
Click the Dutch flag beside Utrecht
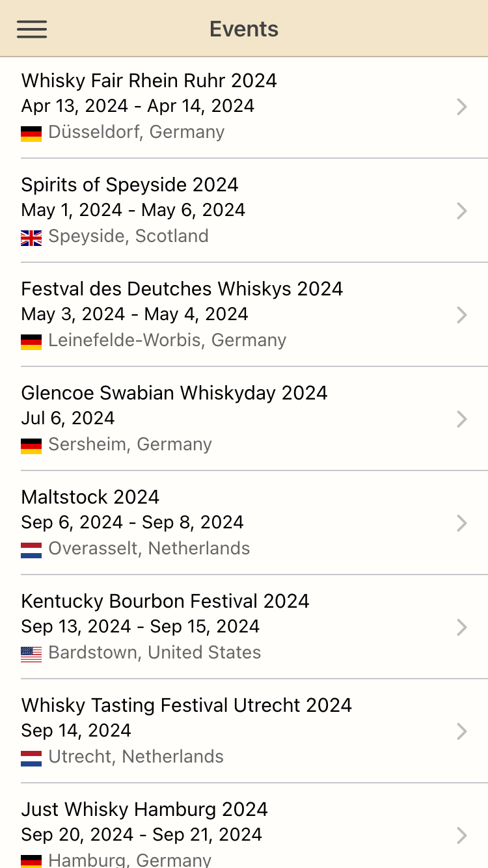(31, 758)
